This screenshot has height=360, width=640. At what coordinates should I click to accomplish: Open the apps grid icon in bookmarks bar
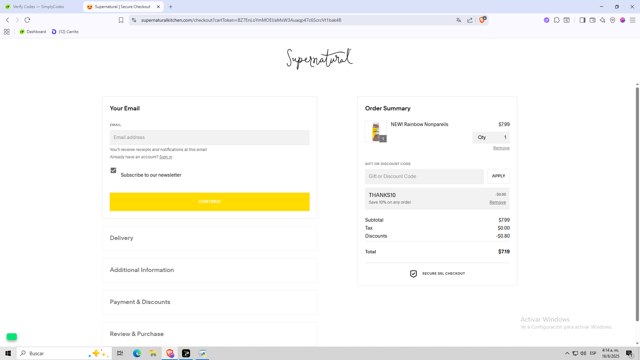pyautogui.click(x=7, y=31)
